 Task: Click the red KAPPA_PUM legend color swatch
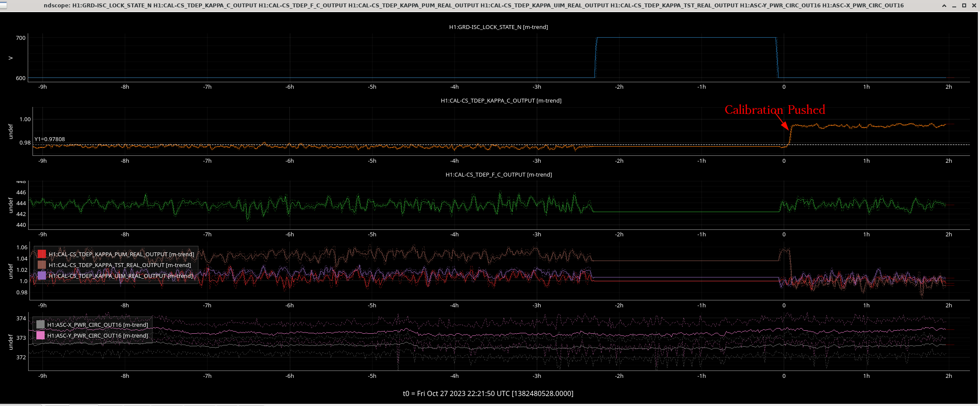tap(42, 254)
